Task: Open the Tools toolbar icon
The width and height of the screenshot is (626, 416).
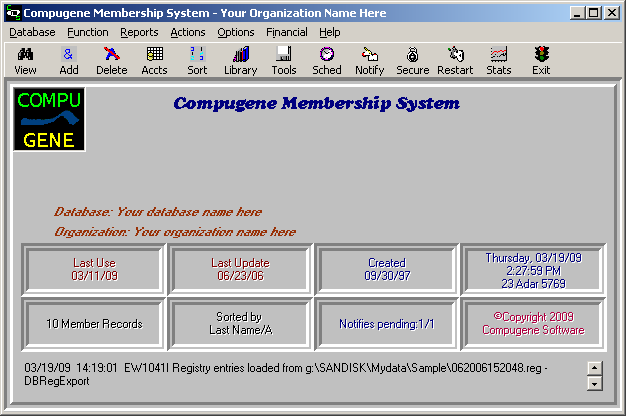Action: coord(284,61)
